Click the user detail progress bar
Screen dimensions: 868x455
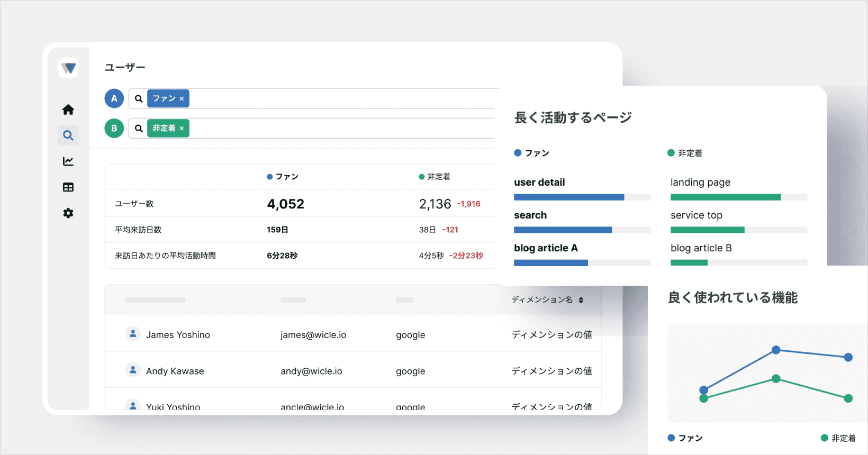[x=582, y=197]
